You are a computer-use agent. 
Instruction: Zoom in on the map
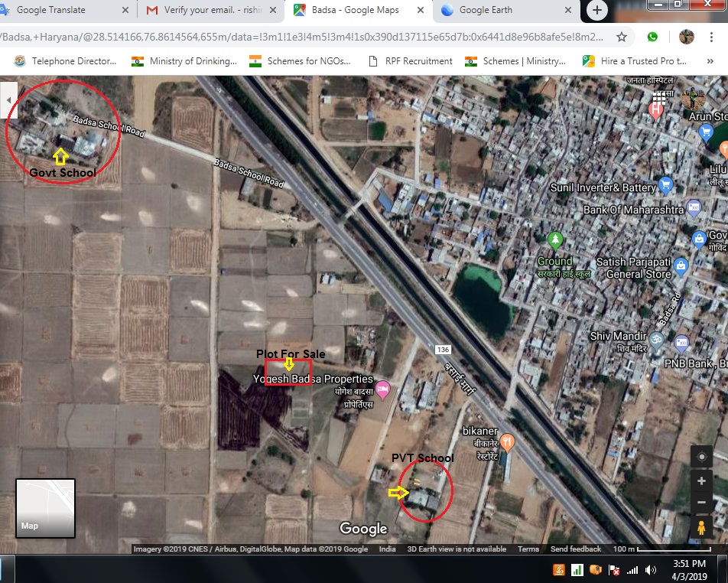[x=701, y=481]
